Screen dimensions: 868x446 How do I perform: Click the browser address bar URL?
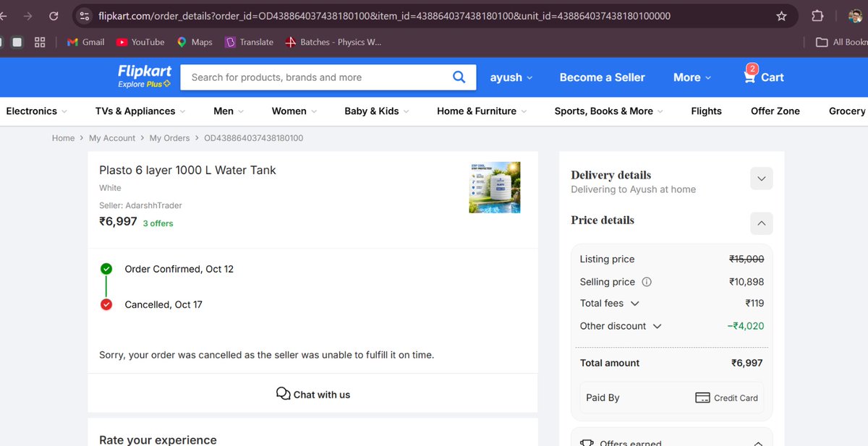tap(383, 16)
